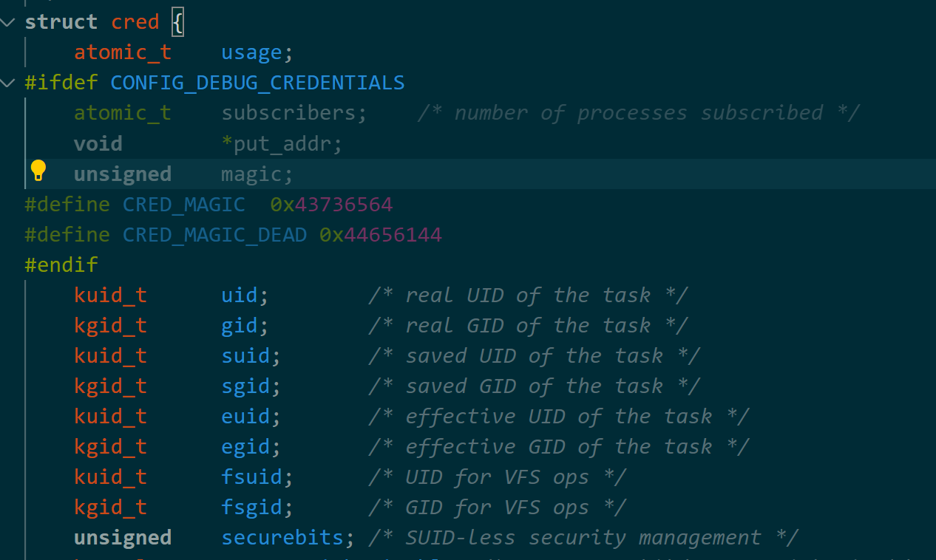Collapse the CONFIG_DEBUG_CREDENTIALS ifdef region
936x560 pixels.
[8, 83]
